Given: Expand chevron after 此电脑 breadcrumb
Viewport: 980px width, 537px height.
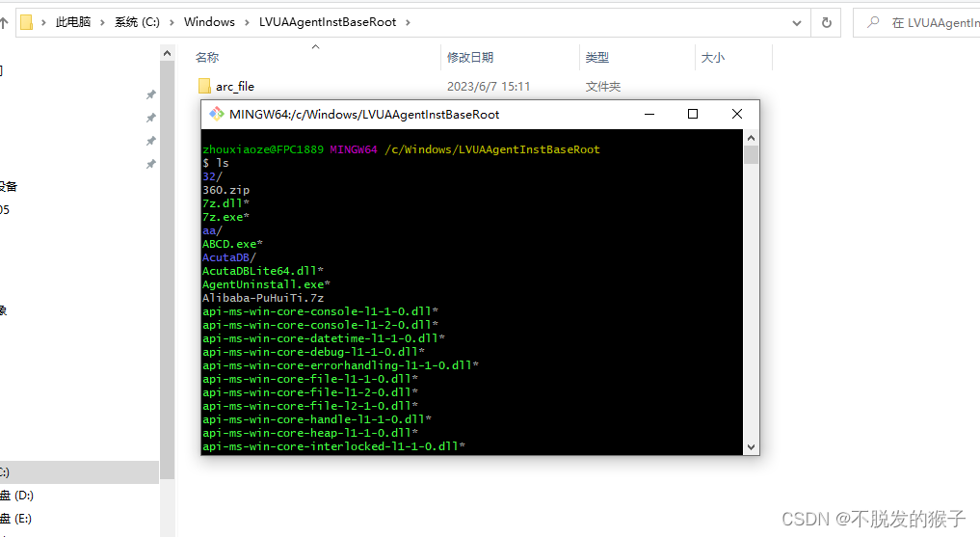Looking at the screenshot, I should (102, 22).
